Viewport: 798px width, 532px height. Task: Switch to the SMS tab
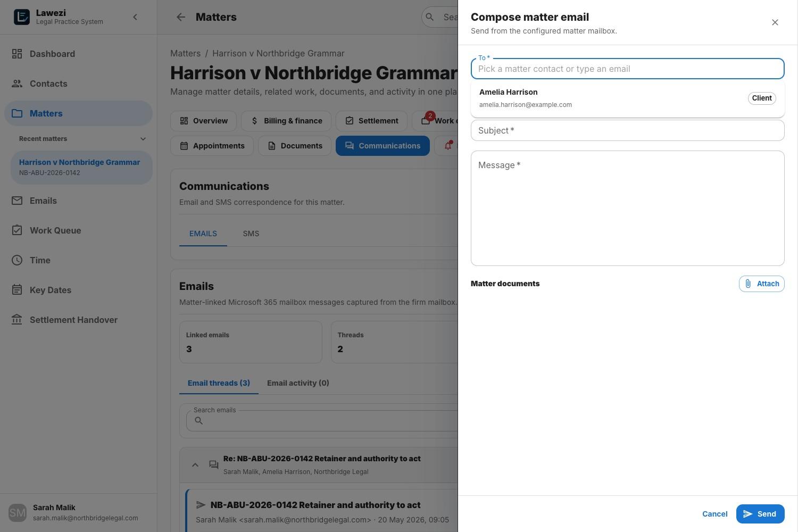[x=251, y=234]
